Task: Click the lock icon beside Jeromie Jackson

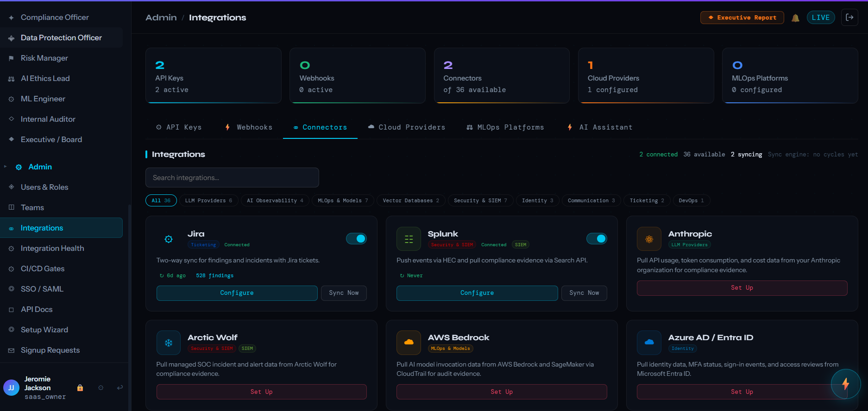Action: pos(80,388)
